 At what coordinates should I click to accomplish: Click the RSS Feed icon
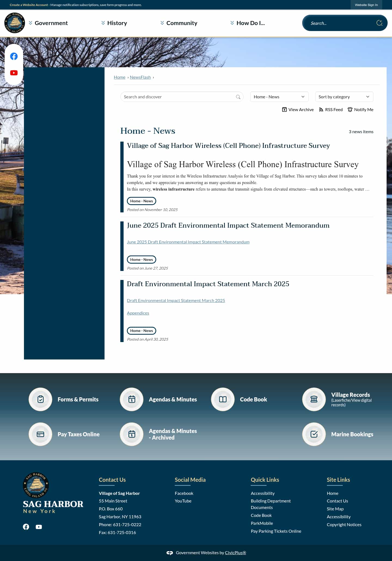321,109
